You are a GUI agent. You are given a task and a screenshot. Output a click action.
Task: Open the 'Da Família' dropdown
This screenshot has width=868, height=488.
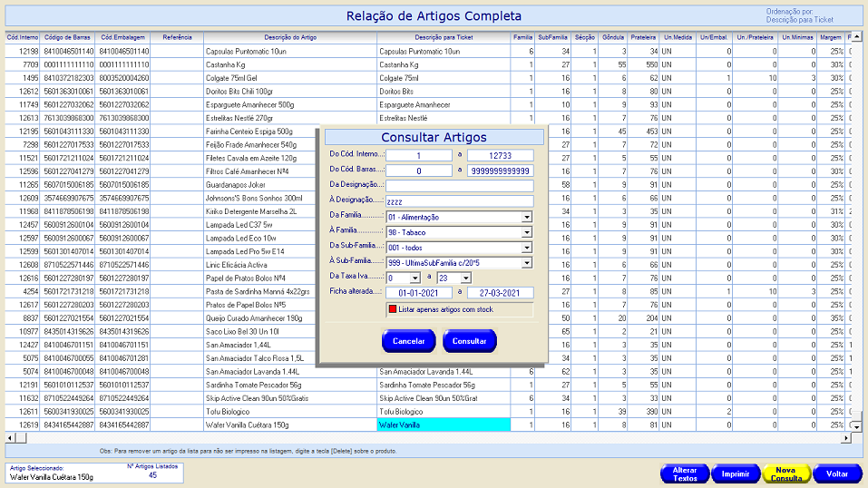pyautogui.click(x=526, y=217)
